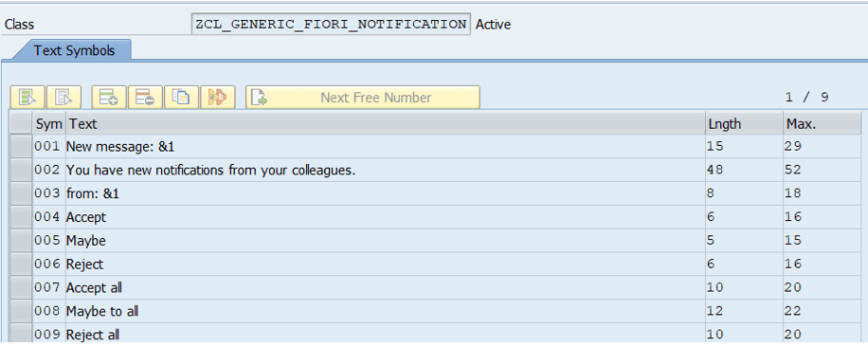The height and width of the screenshot is (347, 868).
Task: Click the 'Active' status label beside class name
Action: click(x=494, y=25)
